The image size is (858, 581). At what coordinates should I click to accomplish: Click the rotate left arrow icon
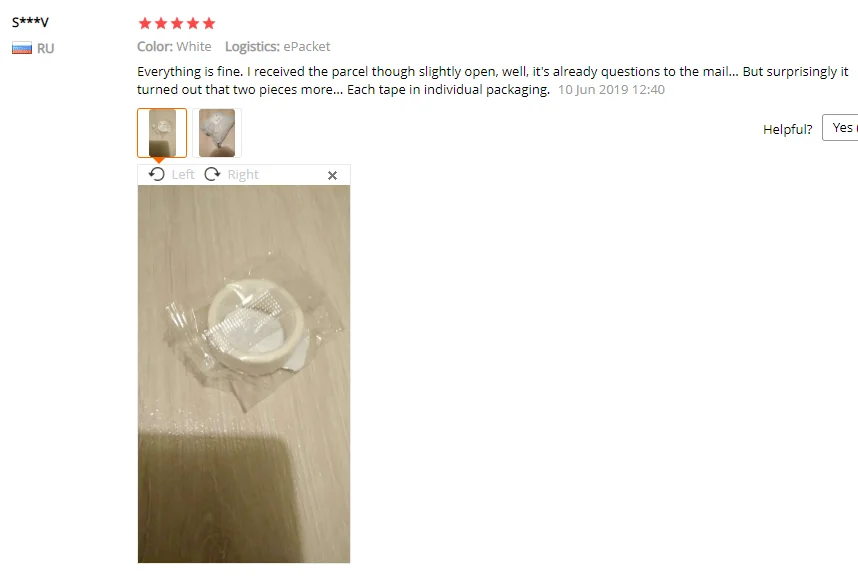pos(156,175)
